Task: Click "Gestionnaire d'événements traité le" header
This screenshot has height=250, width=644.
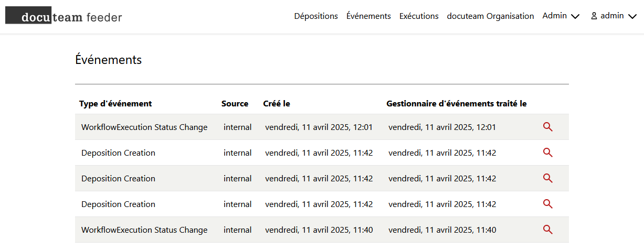Action: (456, 104)
